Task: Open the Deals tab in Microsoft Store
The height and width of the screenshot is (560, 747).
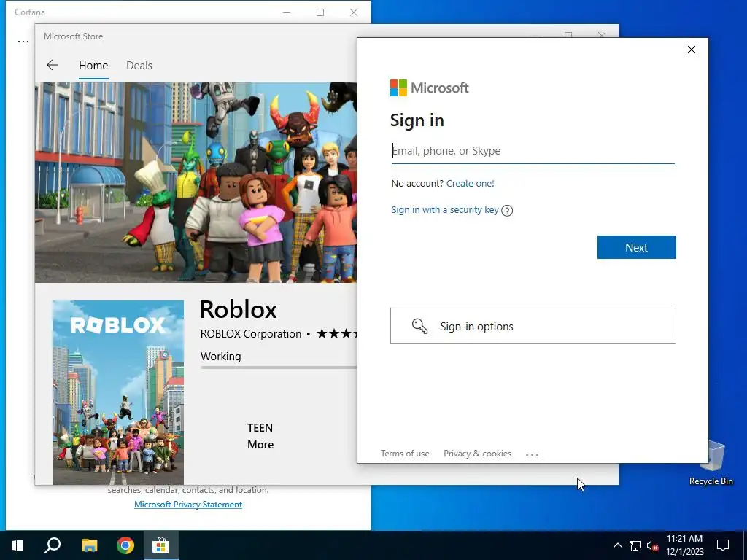Action: 139,65
